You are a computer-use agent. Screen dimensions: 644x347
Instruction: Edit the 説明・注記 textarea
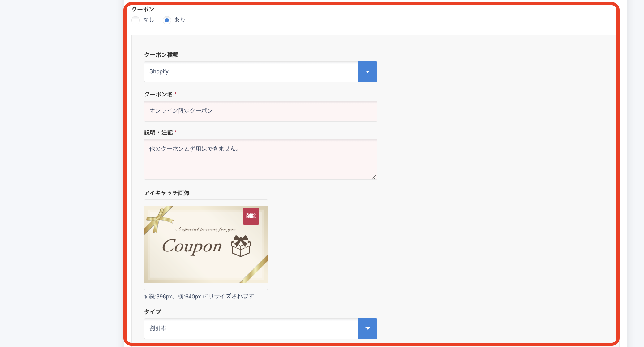click(260, 159)
